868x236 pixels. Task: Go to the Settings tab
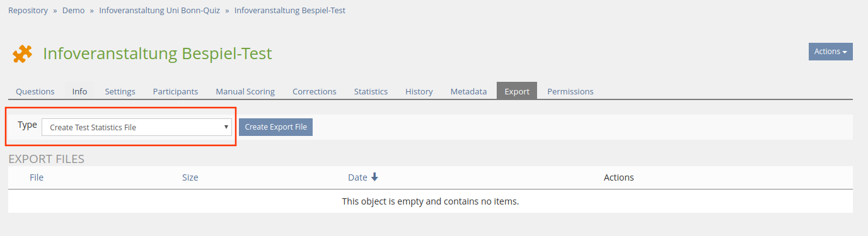[x=120, y=91]
